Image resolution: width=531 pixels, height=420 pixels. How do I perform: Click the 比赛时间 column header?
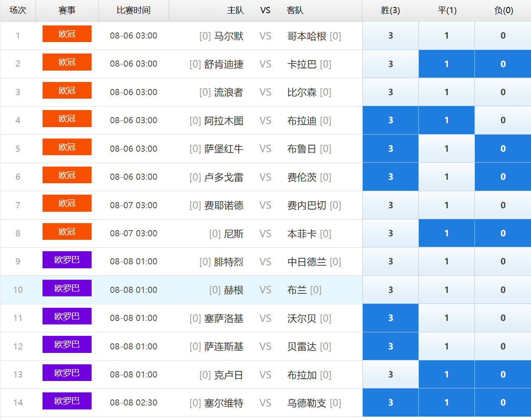coord(134,11)
